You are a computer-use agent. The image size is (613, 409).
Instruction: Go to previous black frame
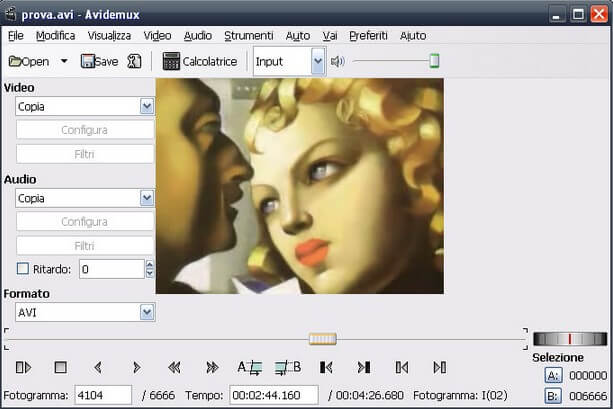326,368
